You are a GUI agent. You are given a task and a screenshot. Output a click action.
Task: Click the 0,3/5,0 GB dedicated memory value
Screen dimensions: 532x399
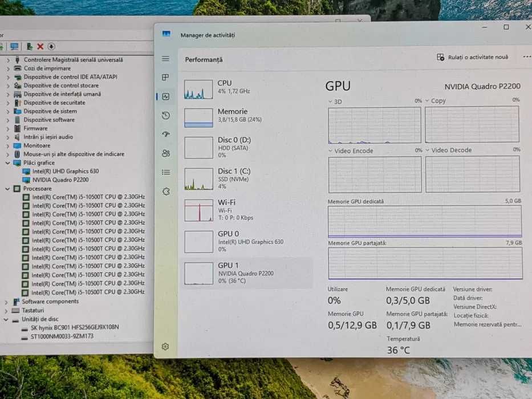408,300
